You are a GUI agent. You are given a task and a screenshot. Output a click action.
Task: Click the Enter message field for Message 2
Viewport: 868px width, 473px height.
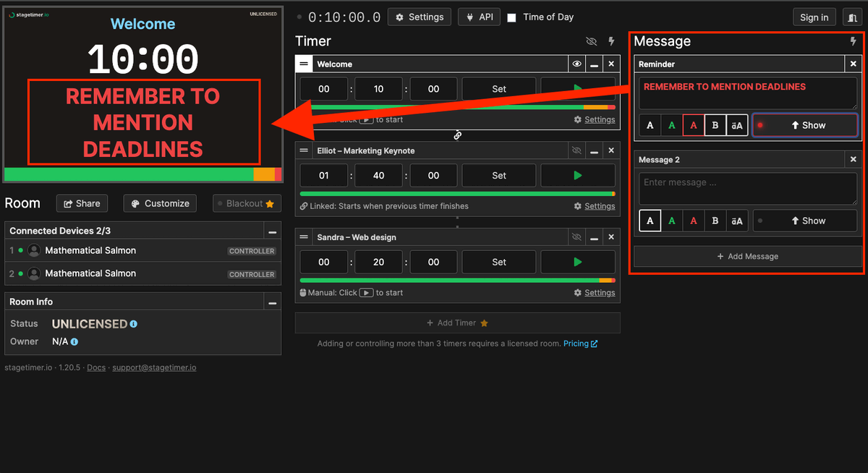pos(746,188)
